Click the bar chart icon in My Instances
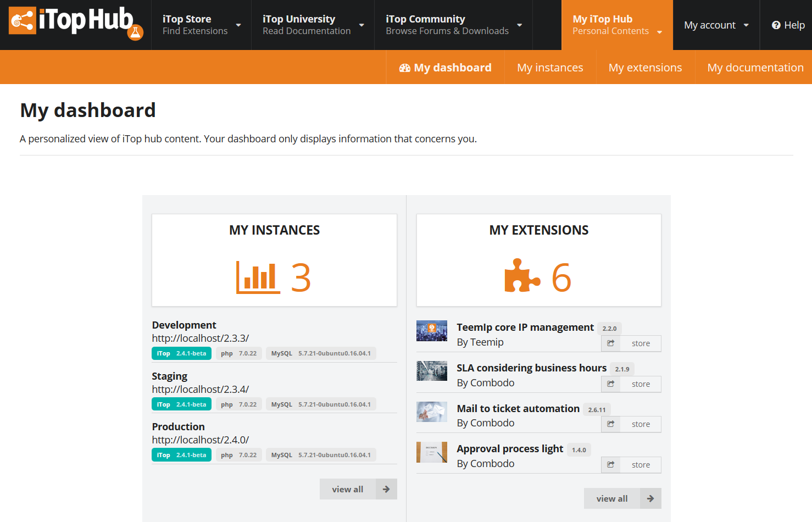Image resolution: width=812 pixels, height=522 pixels. tap(258, 277)
